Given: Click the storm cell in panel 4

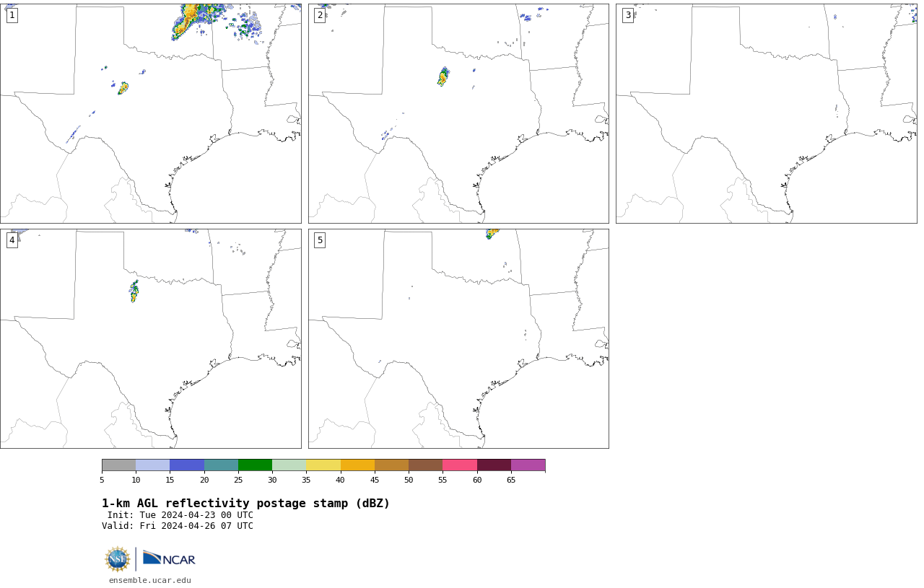Looking at the screenshot, I should [x=134, y=291].
